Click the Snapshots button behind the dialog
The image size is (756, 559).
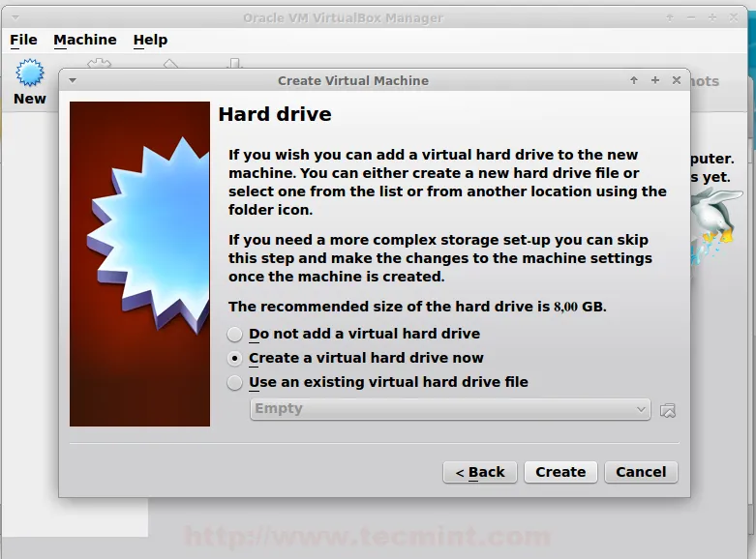[704, 81]
